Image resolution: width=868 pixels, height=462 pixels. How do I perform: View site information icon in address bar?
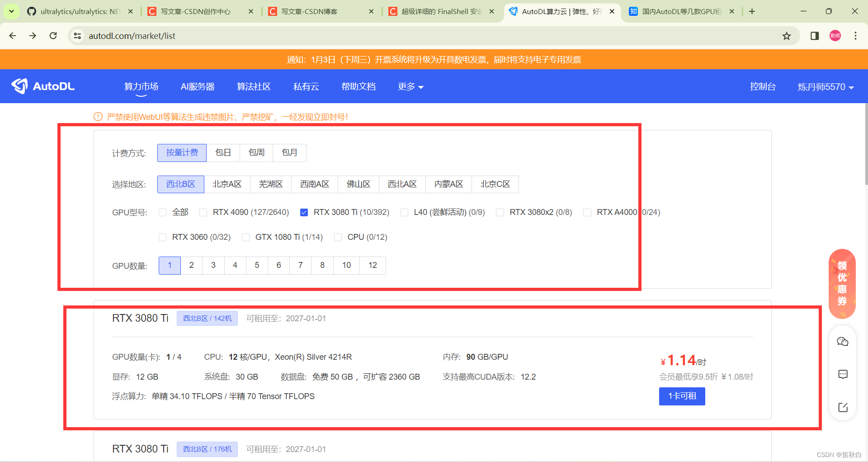(77, 36)
